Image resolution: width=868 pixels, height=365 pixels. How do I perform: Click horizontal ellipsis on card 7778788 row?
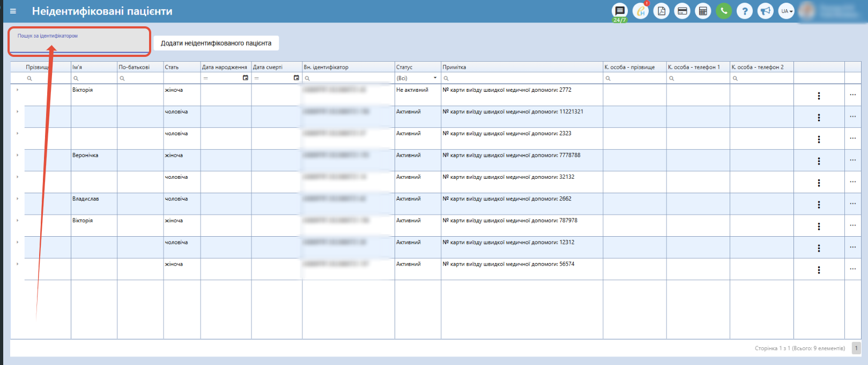(853, 160)
